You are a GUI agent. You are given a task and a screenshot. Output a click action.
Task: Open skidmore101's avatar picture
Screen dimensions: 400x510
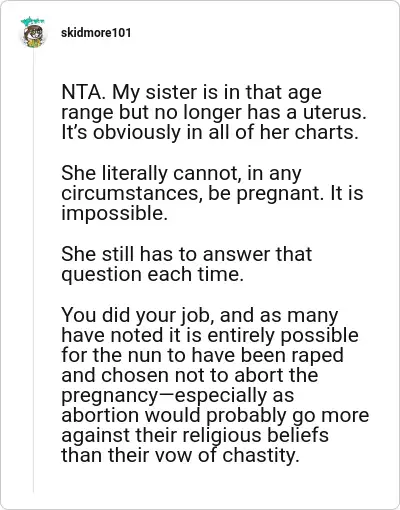(33, 36)
